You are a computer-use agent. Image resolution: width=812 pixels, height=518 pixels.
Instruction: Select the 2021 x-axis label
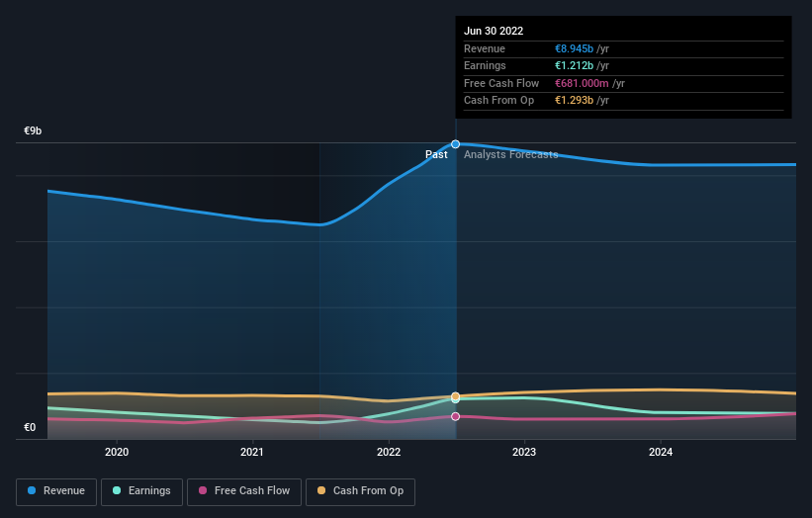pos(252,452)
